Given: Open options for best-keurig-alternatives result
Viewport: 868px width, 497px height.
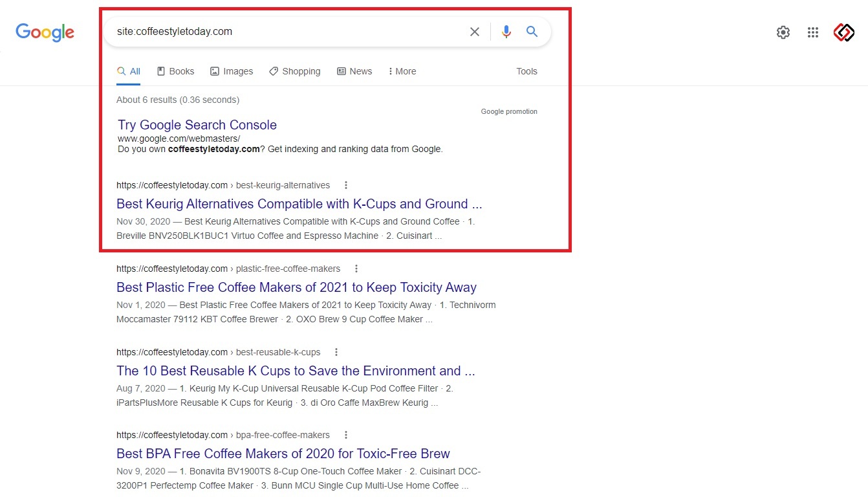Looking at the screenshot, I should [x=346, y=185].
